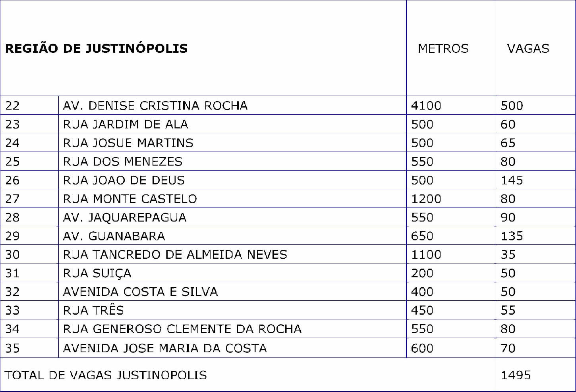Click the AV. DENISE CRISTINA ROCHA cell
This screenshot has height=392, width=576.
click(x=155, y=106)
